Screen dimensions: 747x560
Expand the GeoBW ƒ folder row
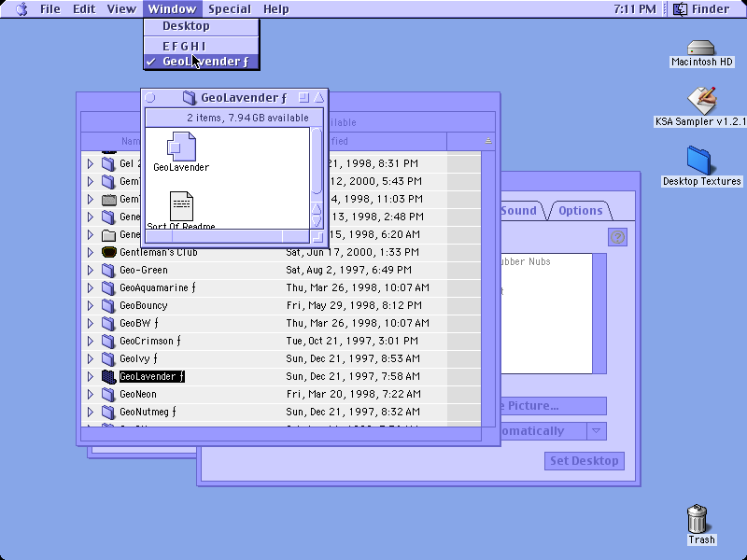pos(91,323)
